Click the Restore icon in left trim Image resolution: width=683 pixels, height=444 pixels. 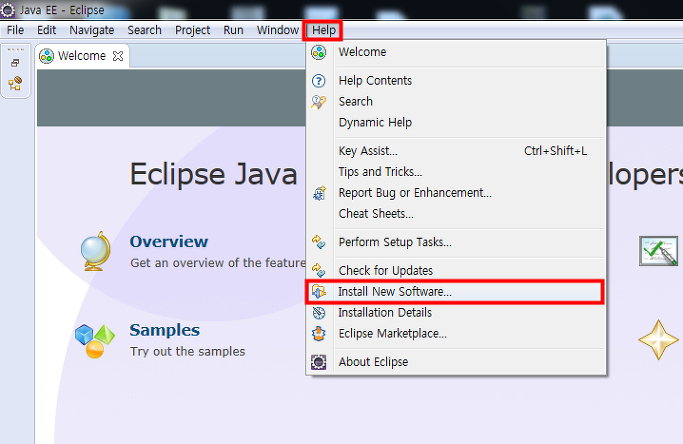click(x=15, y=63)
